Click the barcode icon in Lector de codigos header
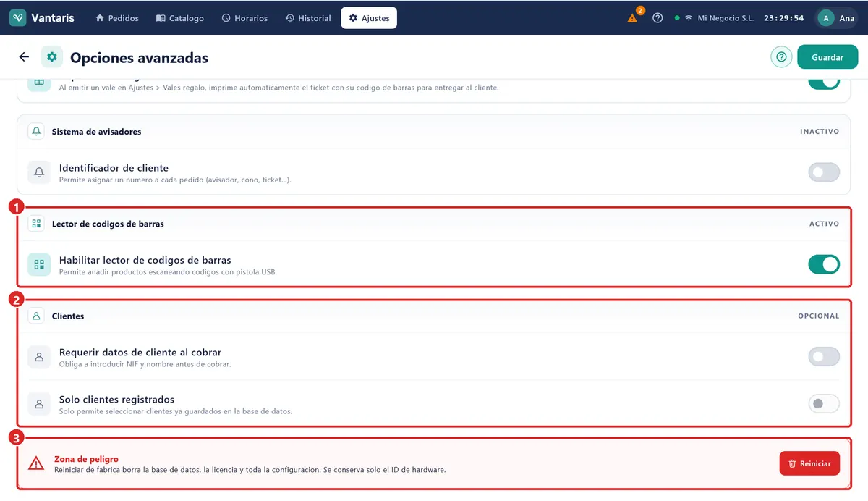Screen dimensions: 868x501 [36, 224]
